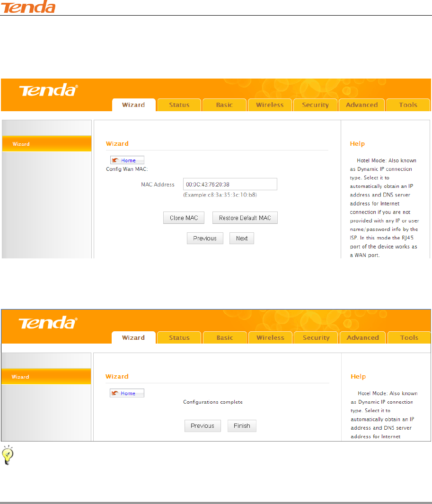Open Status tab in top router panel
The width and height of the screenshot is (432, 504).
pos(179,105)
